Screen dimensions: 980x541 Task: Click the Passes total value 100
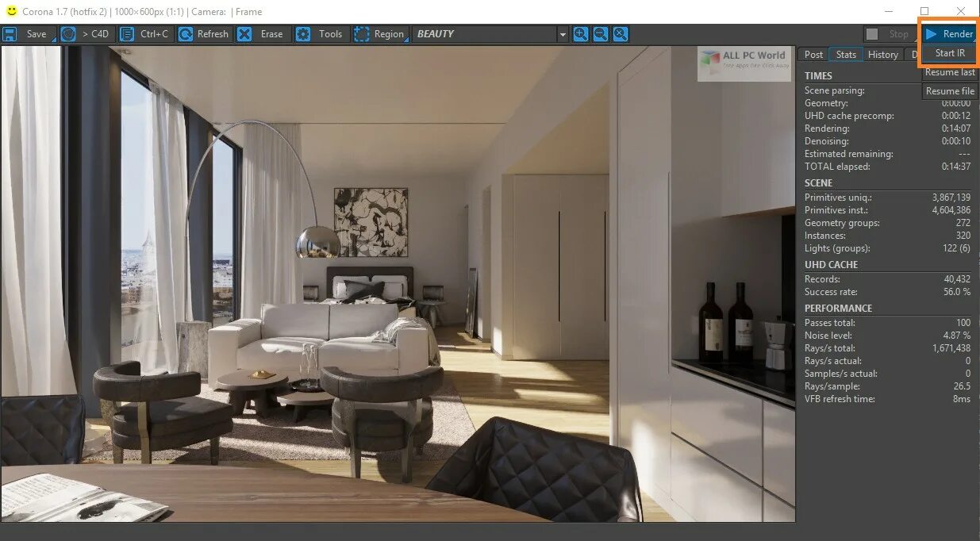tap(963, 323)
